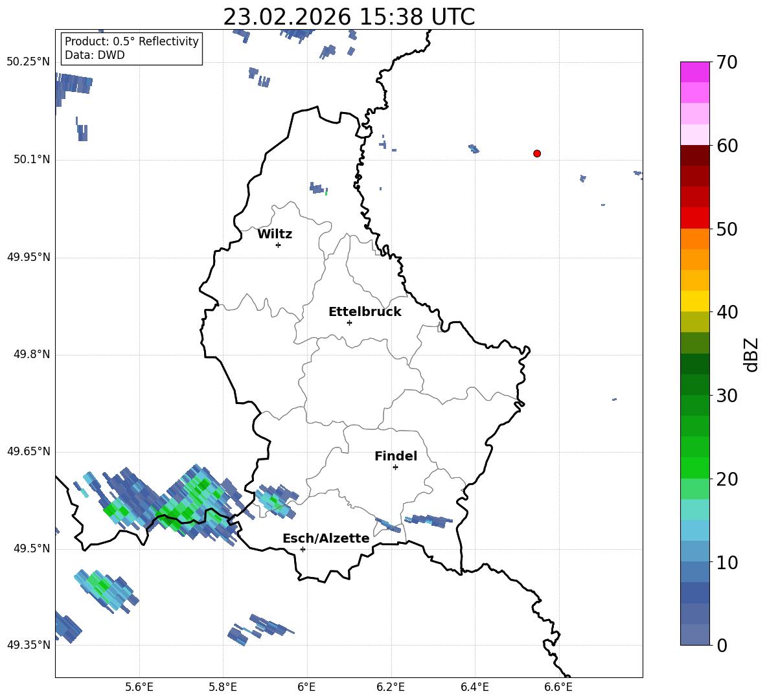
Task: Click the small radar echo north of Wiltz
Action: (318, 188)
